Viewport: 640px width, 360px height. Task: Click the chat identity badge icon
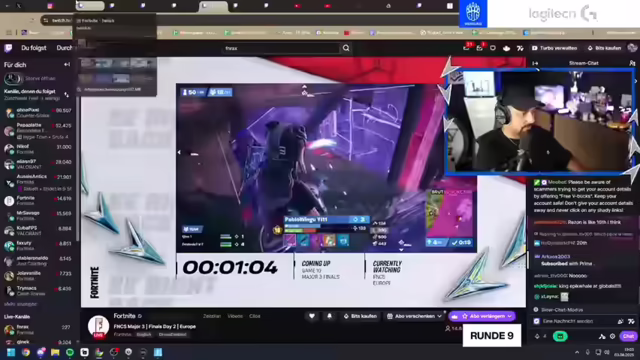(536, 321)
